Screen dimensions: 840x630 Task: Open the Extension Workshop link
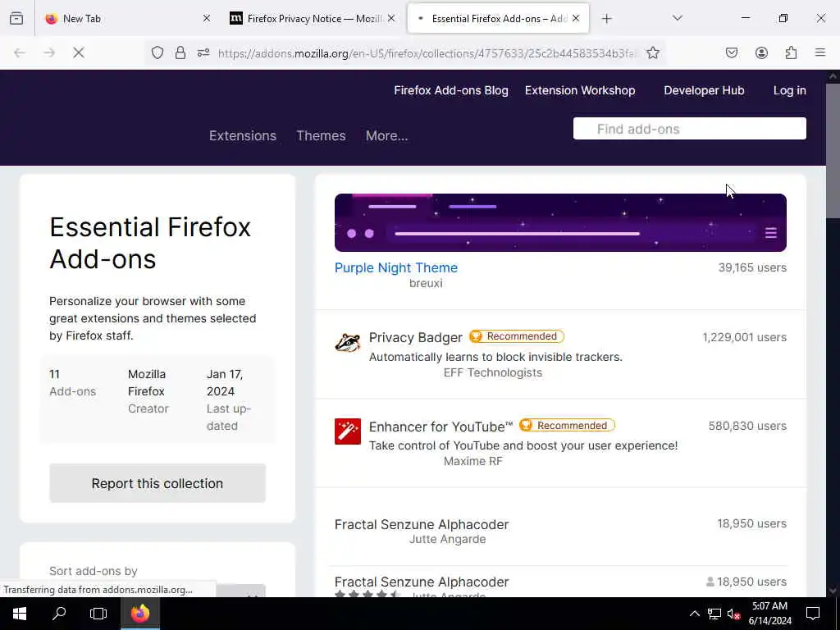pos(580,90)
